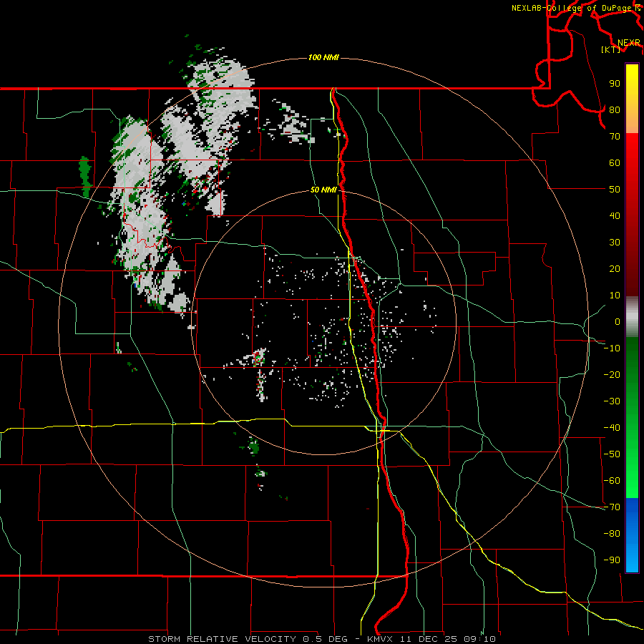644x644 pixels.
Task: Click the -70 value on the velocity scale
Action: coord(612,507)
